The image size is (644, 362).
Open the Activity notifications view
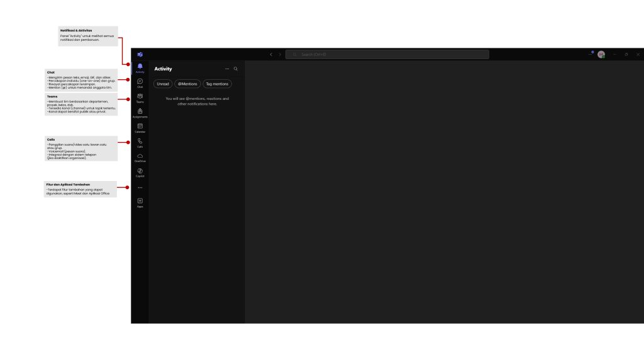coord(140,67)
